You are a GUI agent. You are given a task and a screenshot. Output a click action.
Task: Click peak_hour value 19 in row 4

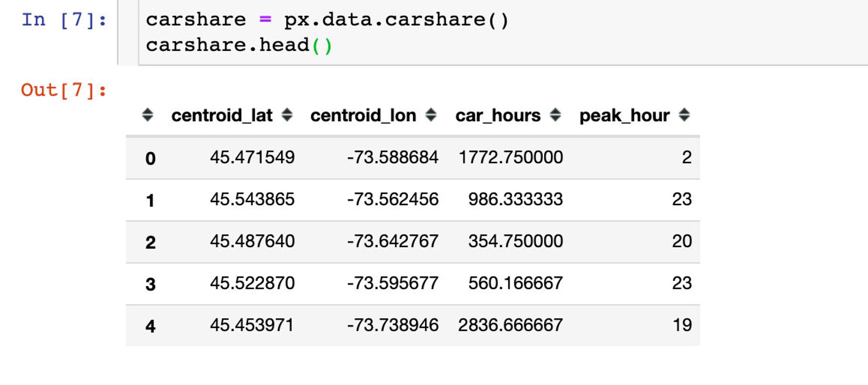coord(682,325)
